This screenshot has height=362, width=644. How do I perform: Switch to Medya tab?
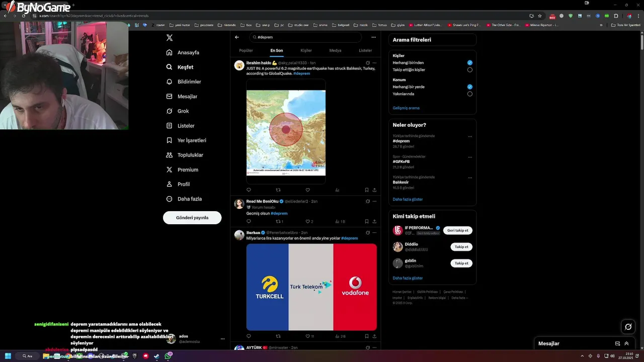(x=335, y=50)
